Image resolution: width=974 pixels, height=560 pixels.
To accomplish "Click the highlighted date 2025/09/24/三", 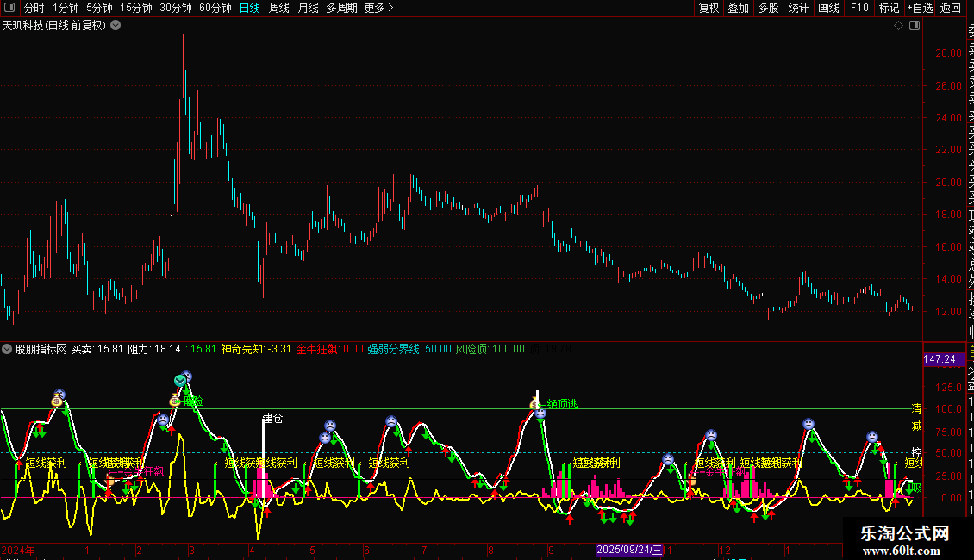I will pos(630,550).
